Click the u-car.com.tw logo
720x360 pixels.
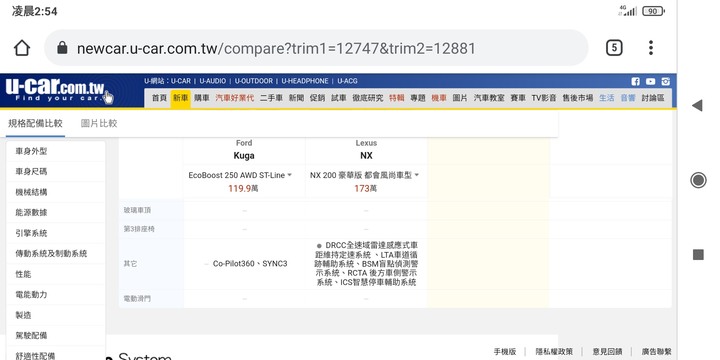coord(55,90)
